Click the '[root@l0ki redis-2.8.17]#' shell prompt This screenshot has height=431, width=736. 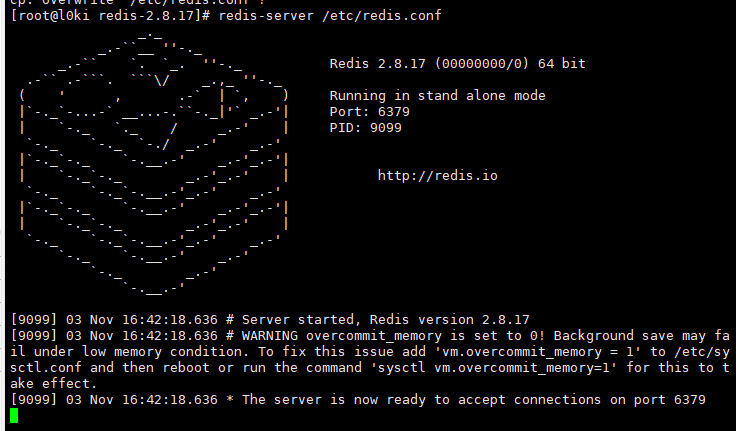click(x=109, y=16)
